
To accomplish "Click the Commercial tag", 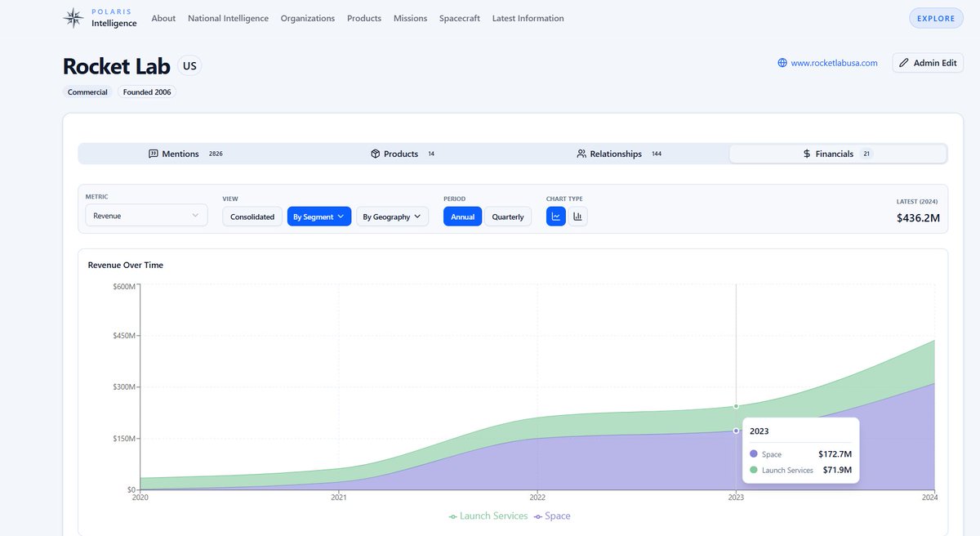I will point(87,92).
